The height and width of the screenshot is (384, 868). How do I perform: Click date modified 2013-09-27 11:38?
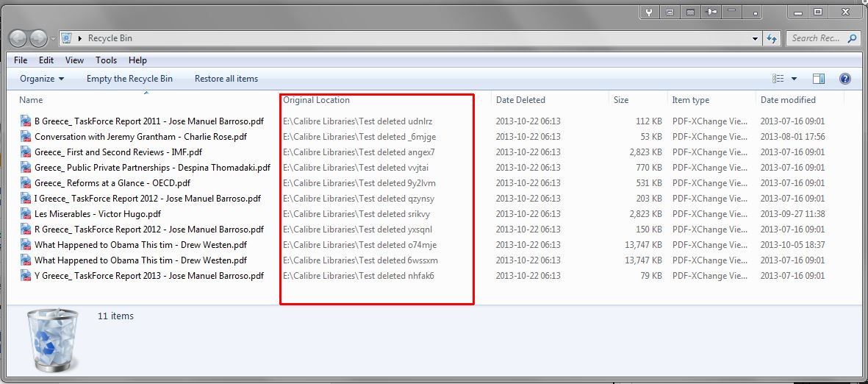click(x=793, y=214)
